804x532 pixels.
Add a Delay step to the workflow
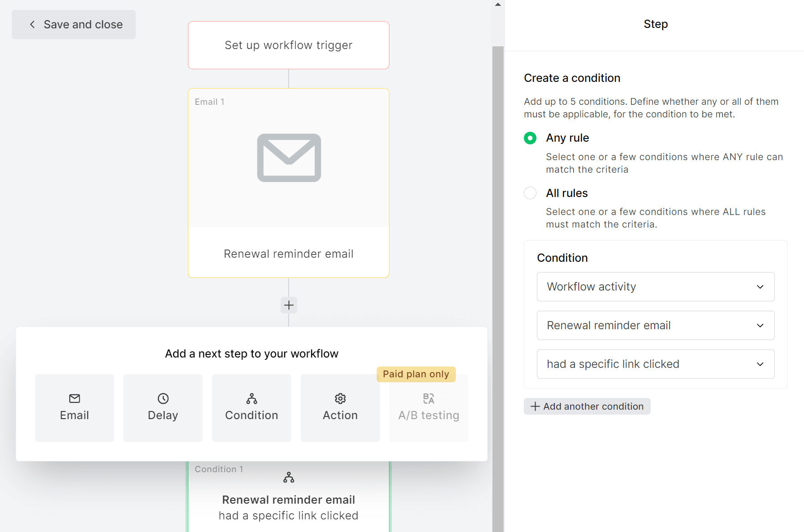point(163,408)
